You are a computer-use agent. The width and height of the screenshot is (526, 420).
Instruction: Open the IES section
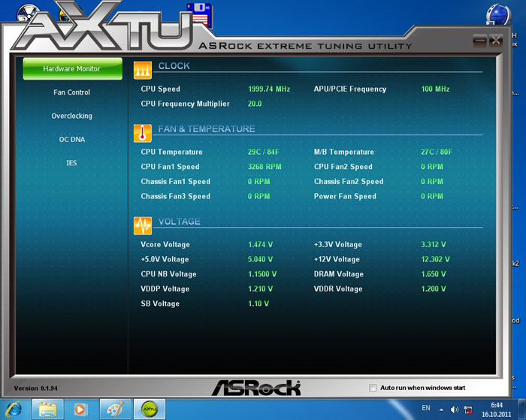(71, 163)
